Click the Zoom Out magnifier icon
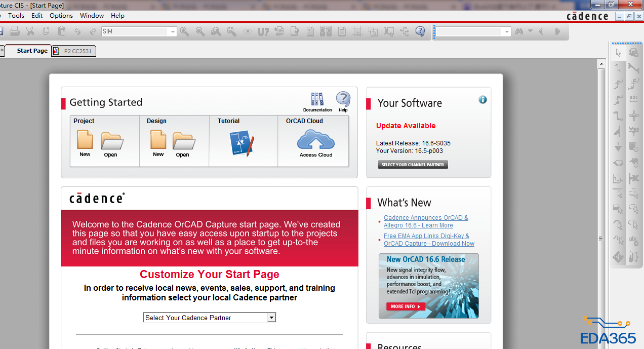 [200, 31]
